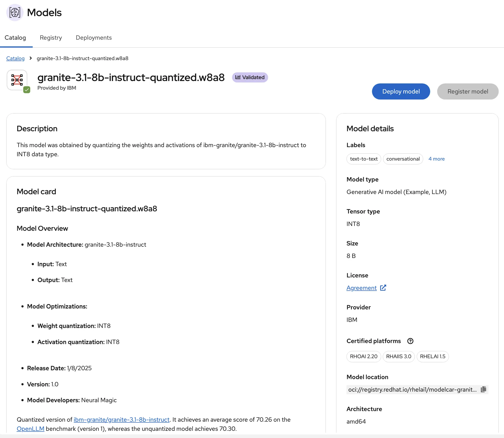This screenshot has width=504, height=438.
Task: Click the breadcrumb model name text
Action: point(82,58)
